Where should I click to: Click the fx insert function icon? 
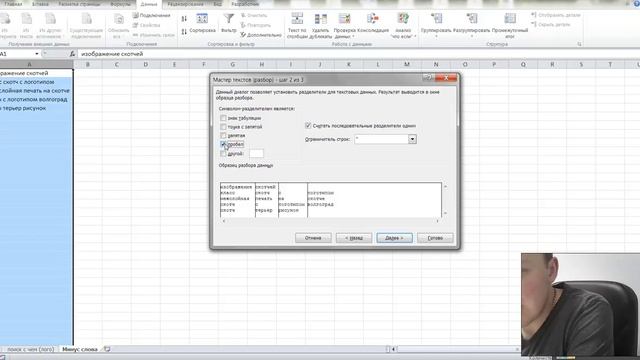(72, 54)
